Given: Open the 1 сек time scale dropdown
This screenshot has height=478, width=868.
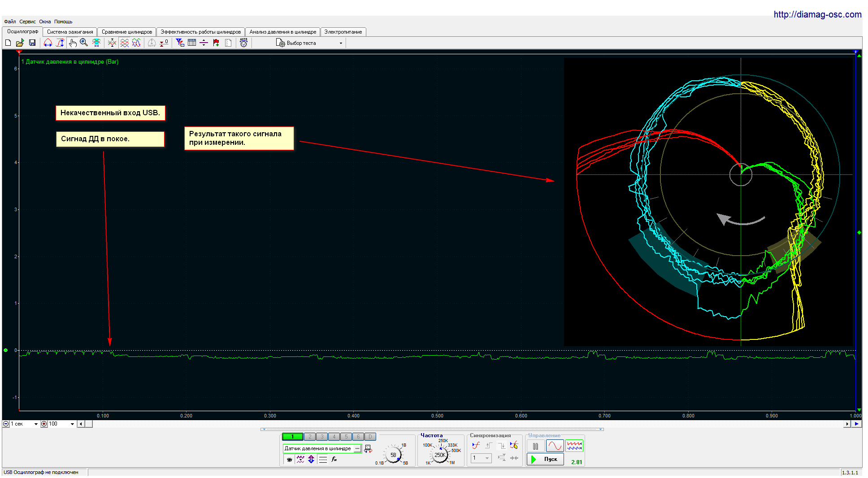Looking at the screenshot, I should [x=25, y=424].
